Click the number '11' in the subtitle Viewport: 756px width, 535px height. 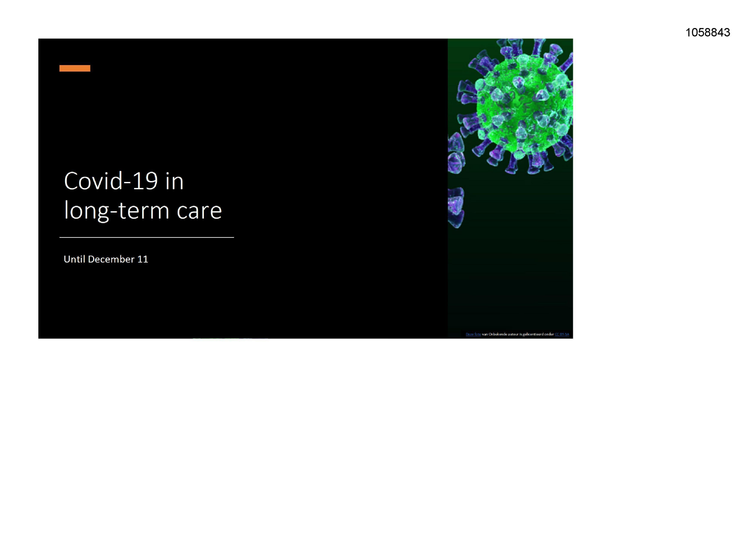pyautogui.click(x=143, y=259)
